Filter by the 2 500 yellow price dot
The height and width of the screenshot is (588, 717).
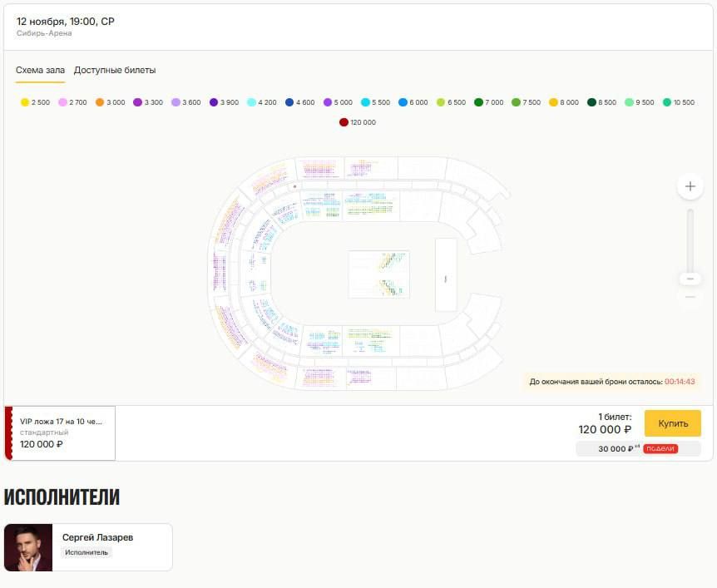point(25,102)
